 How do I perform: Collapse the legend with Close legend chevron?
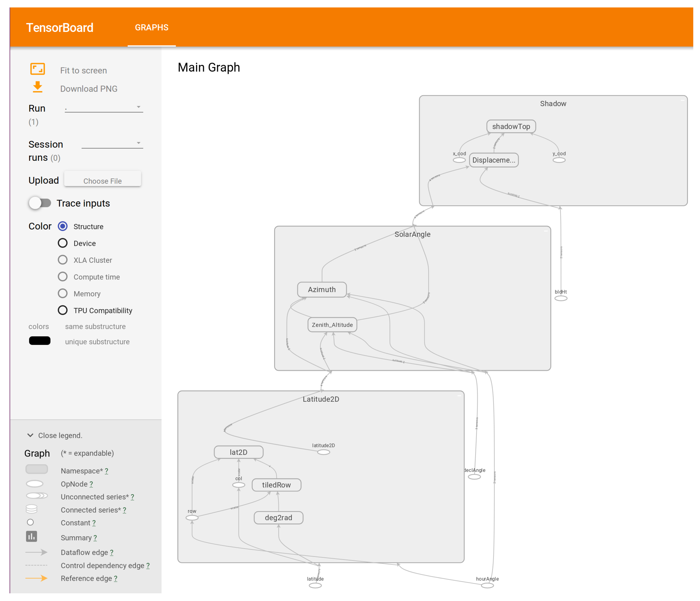click(x=30, y=435)
